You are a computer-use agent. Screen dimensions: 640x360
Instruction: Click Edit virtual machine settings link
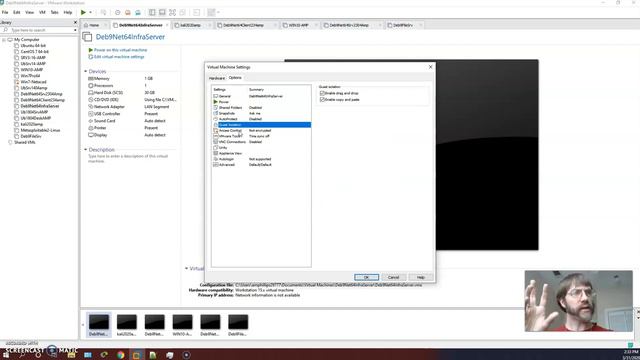pyautogui.click(x=119, y=57)
